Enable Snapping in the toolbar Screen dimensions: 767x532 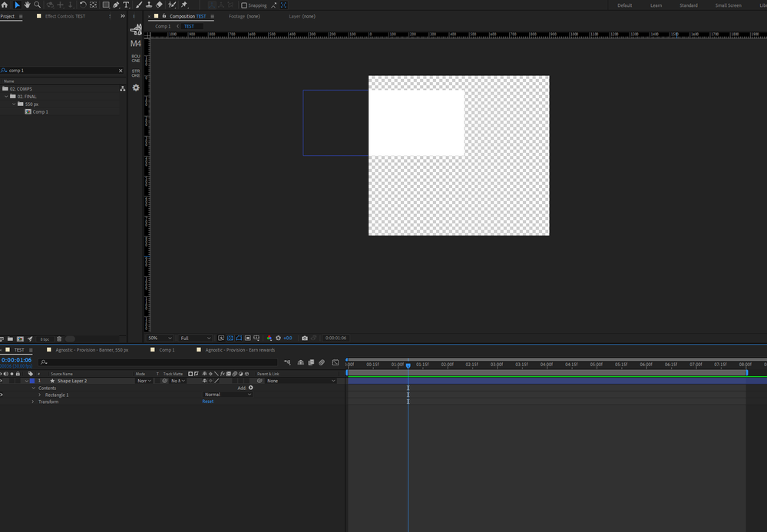coord(243,5)
